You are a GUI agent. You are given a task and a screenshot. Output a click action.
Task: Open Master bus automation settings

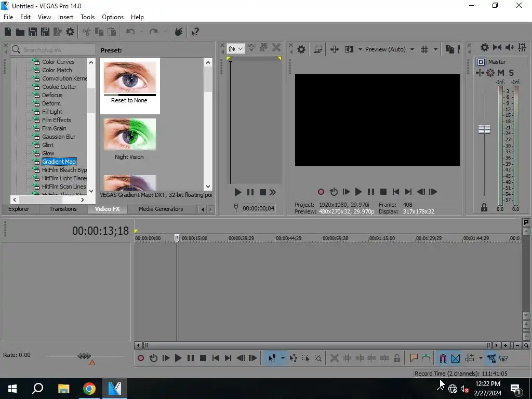(x=490, y=73)
